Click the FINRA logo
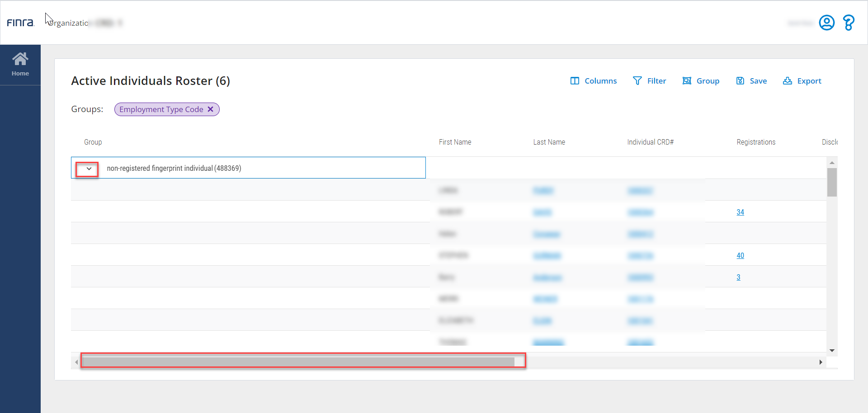The image size is (868, 413). (20, 23)
